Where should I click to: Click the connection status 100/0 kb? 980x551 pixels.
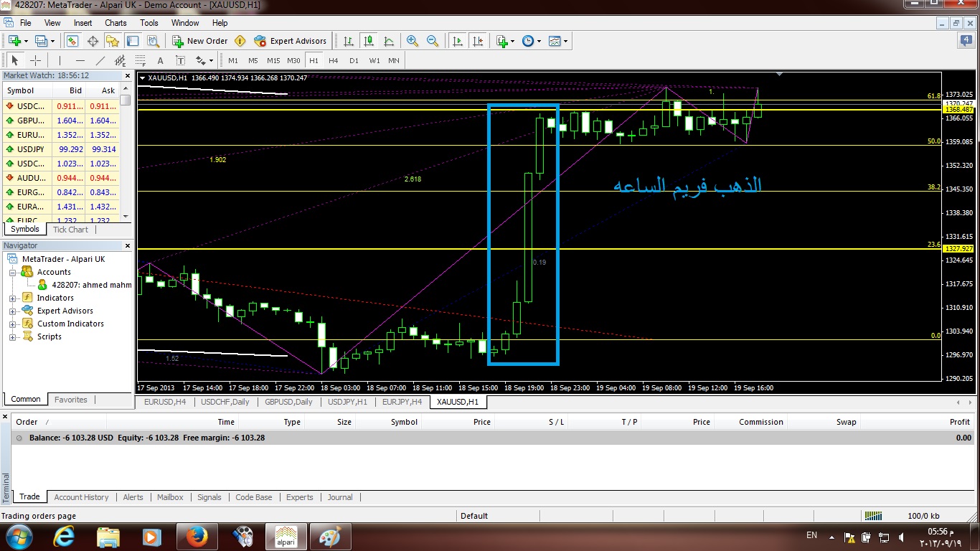[923, 516]
